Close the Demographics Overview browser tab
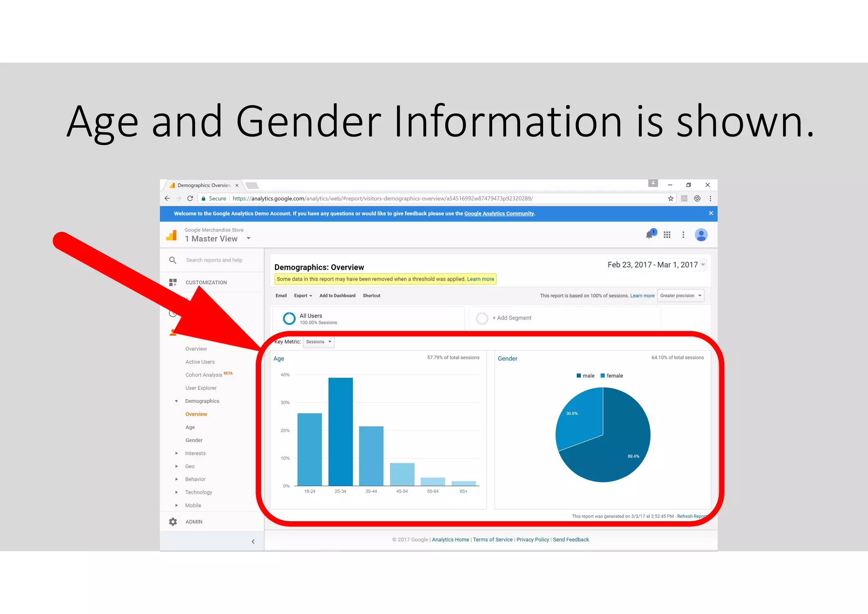The width and height of the screenshot is (868, 614). (x=237, y=185)
